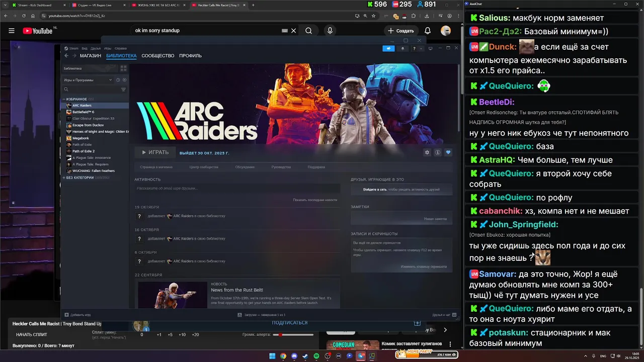The width and height of the screenshot is (644, 362).
Task: Open Chrome from the taskbar
Action: 283,356
